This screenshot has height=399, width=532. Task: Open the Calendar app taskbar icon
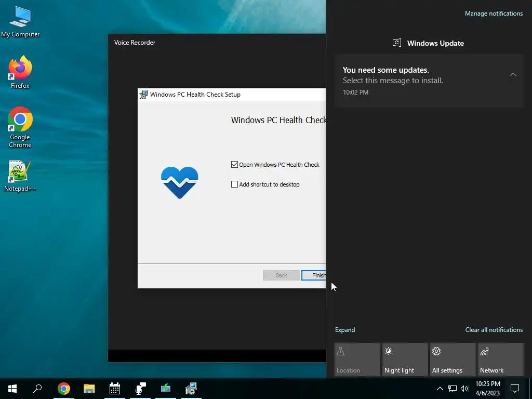coord(115,389)
